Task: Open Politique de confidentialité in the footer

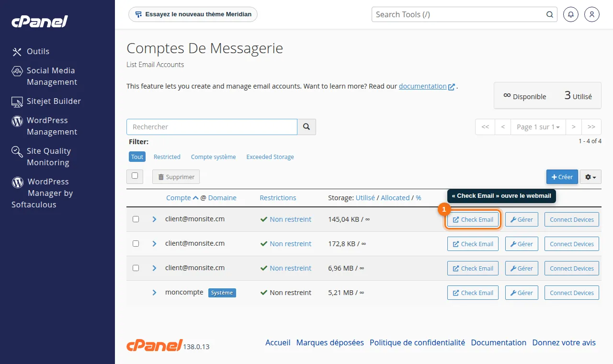Action: [417, 342]
